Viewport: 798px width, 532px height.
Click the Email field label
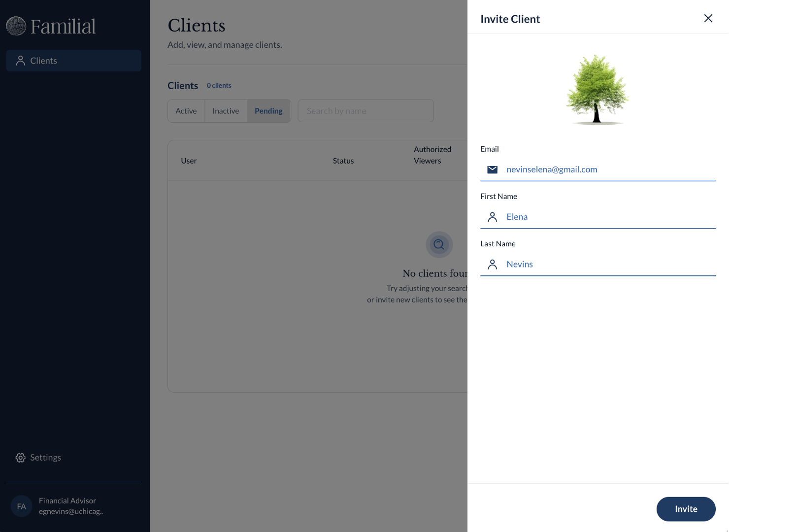pyautogui.click(x=490, y=149)
